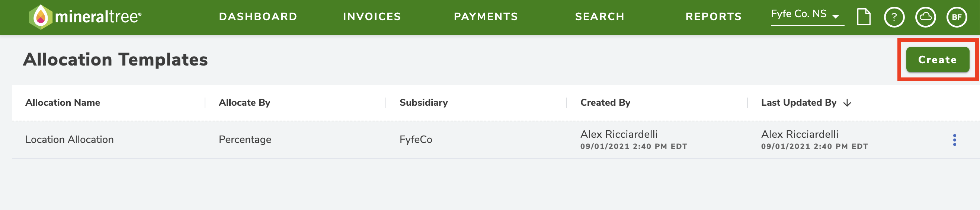Open the Location Allocation template row
Viewport: 980px width, 210px height.
pos(496,140)
